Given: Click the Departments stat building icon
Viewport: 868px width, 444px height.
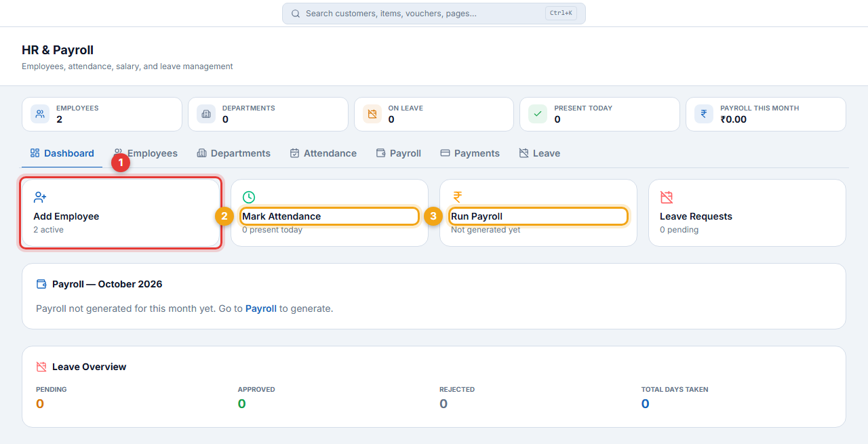Looking at the screenshot, I should (206, 114).
